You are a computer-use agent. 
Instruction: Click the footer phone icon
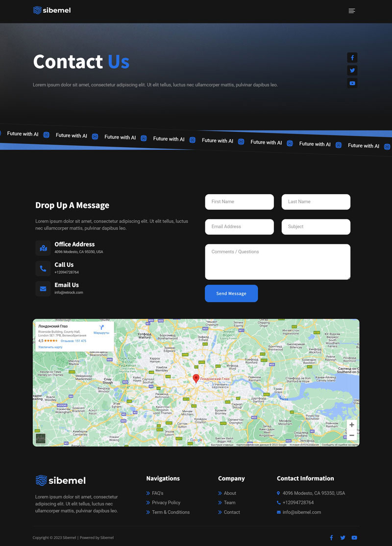pyautogui.click(x=279, y=502)
